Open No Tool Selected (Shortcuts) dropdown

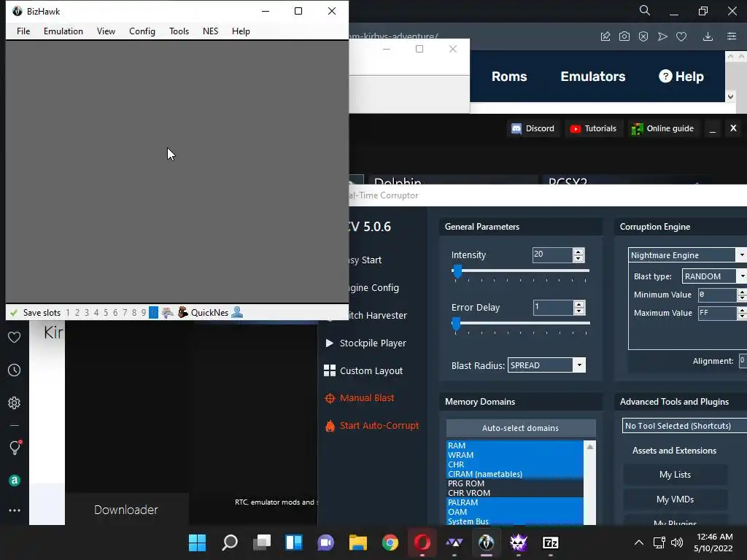tap(684, 426)
